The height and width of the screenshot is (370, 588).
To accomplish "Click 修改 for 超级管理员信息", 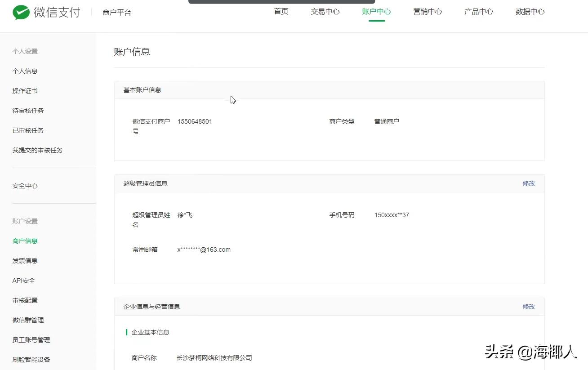I will click(x=529, y=183).
